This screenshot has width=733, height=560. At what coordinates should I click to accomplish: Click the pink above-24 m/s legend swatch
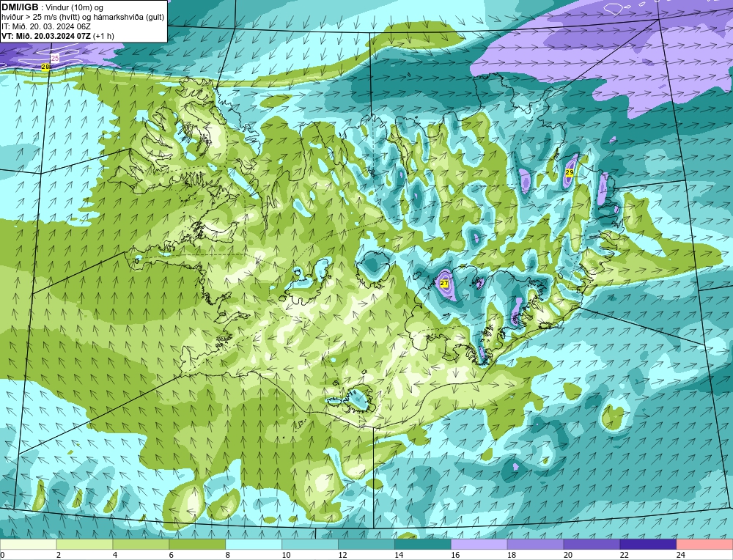(704, 545)
